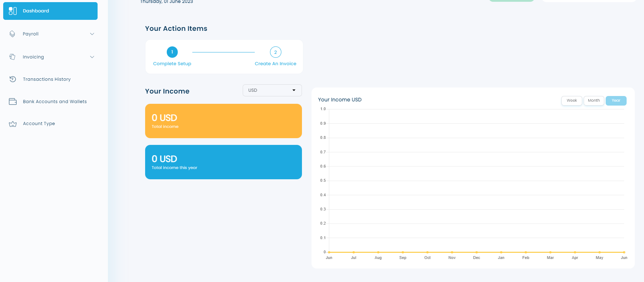Switch income chart to Week view
The image size is (644, 282).
(x=571, y=101)
